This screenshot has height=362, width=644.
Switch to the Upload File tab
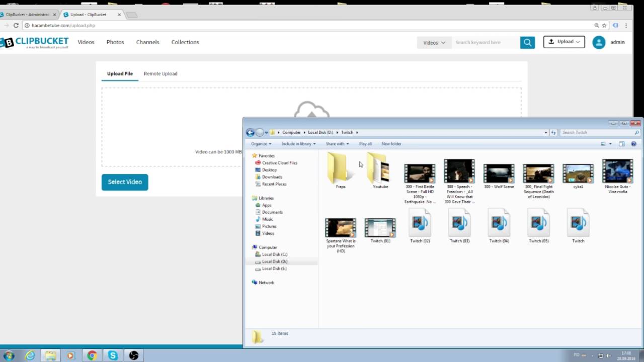[x=120, y=73]
